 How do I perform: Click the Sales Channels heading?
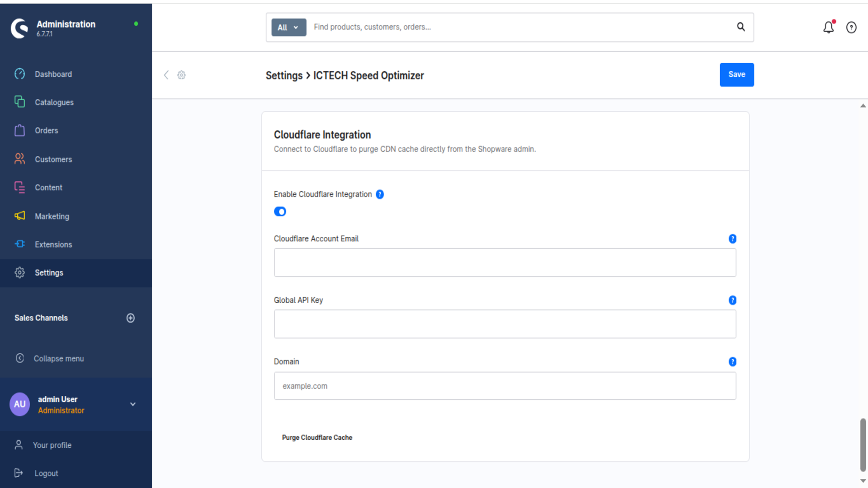click(x=41, y=318)
